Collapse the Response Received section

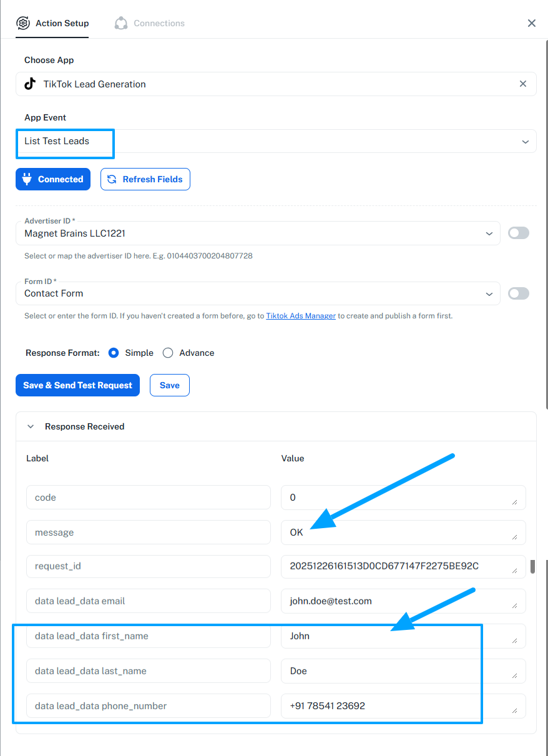(31, 426)
